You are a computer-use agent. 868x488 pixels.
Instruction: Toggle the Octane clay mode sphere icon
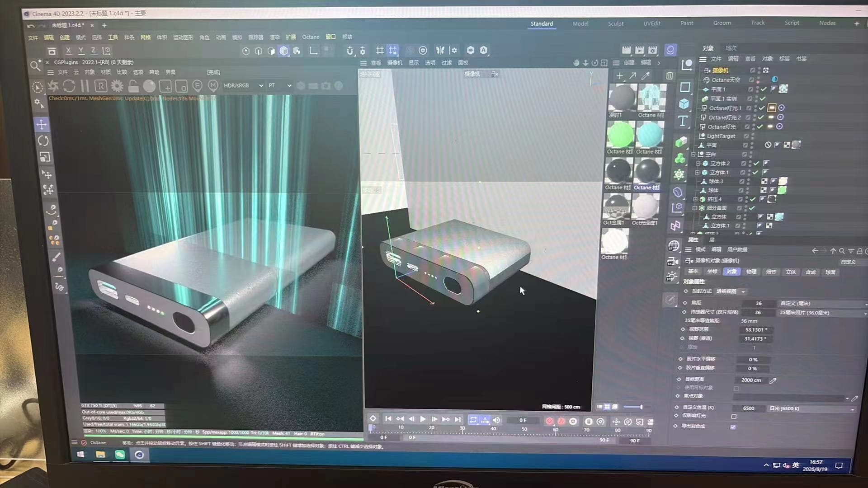point(149,86)
